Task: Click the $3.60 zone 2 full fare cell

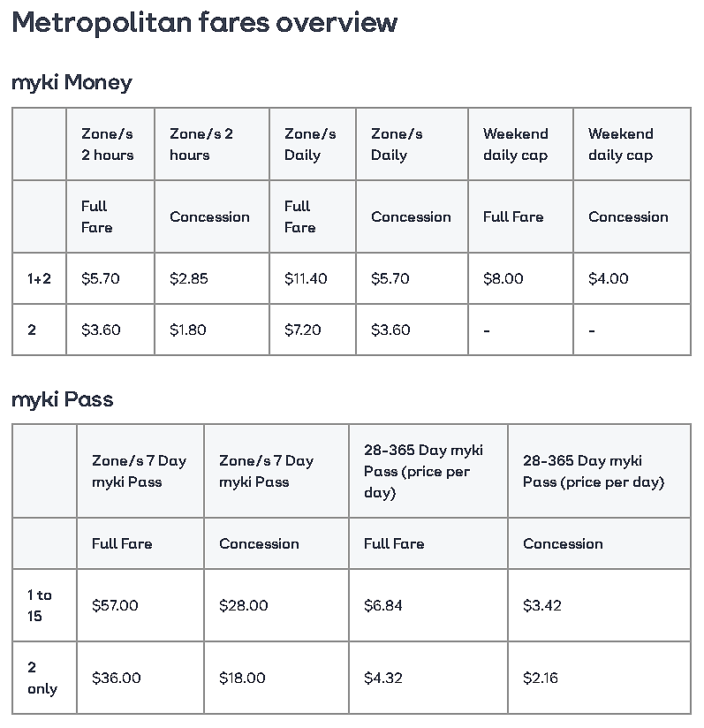Action: [x=110, y=330]
